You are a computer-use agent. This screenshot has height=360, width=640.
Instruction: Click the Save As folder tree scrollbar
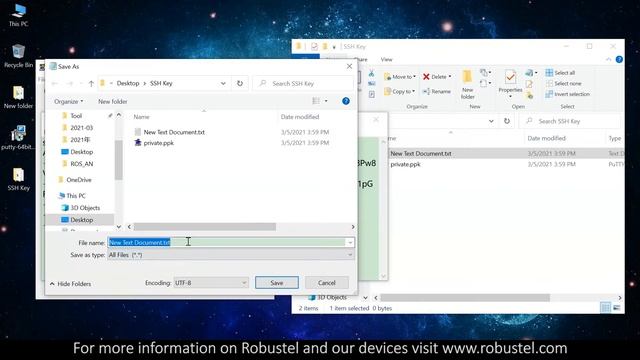click(x=118, y=160)
